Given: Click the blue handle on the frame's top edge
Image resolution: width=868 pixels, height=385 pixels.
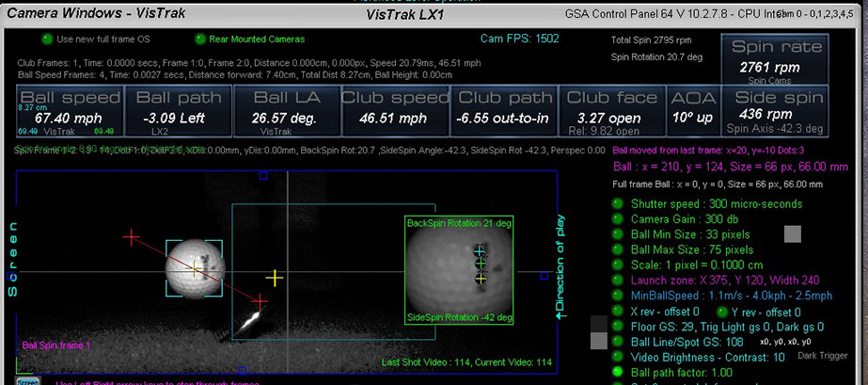Looking at the screenshot, I should click(x=263, y=176).
